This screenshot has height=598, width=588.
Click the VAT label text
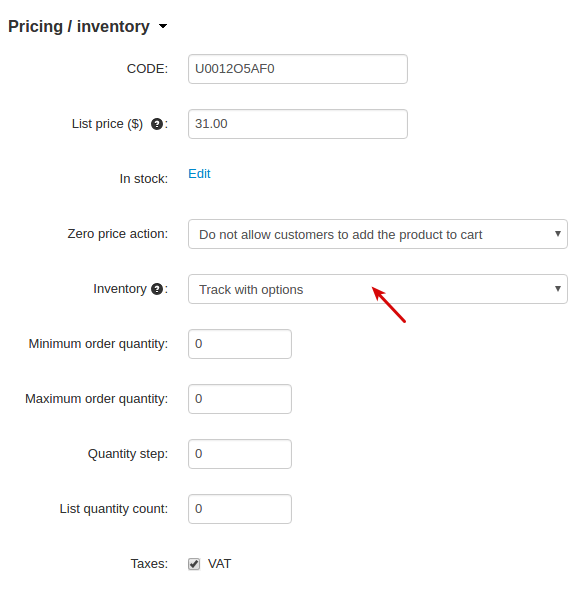(219, 564)
